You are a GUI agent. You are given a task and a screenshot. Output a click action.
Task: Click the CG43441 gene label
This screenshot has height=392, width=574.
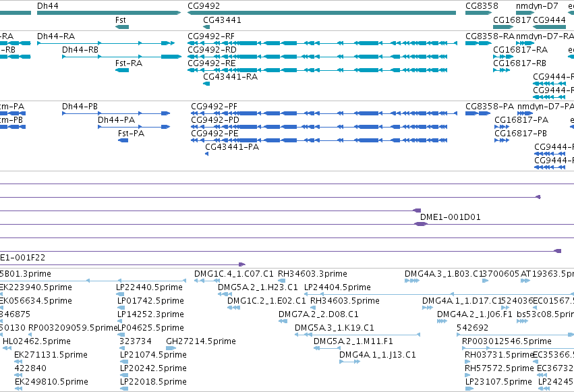pos(222,20)
